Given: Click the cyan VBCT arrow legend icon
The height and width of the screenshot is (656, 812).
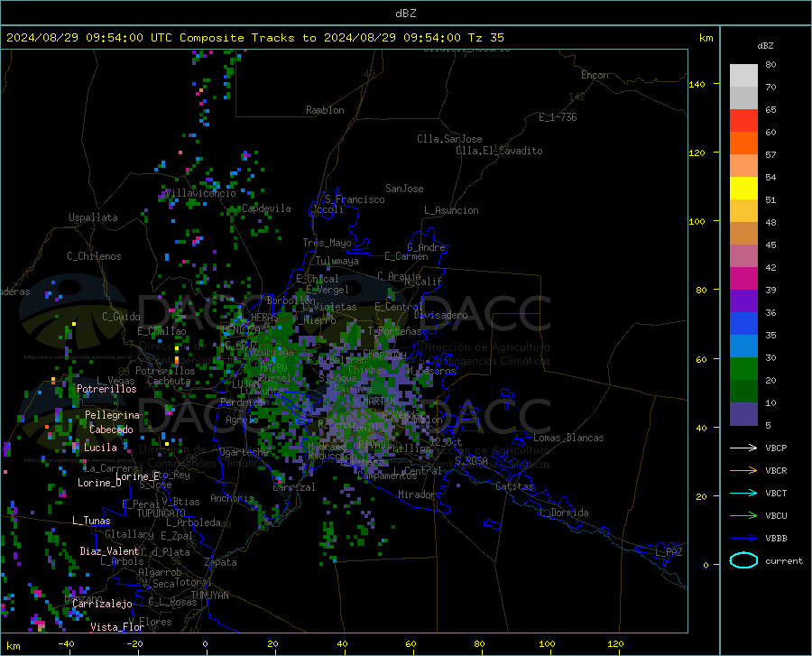Looking at the screenshot, I should [743, 493].
